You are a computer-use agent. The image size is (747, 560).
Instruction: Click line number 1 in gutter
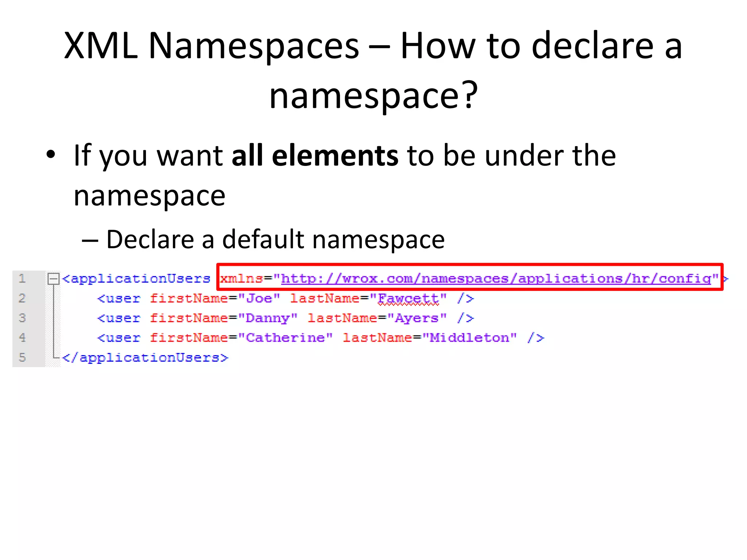(x=22, y=279)
